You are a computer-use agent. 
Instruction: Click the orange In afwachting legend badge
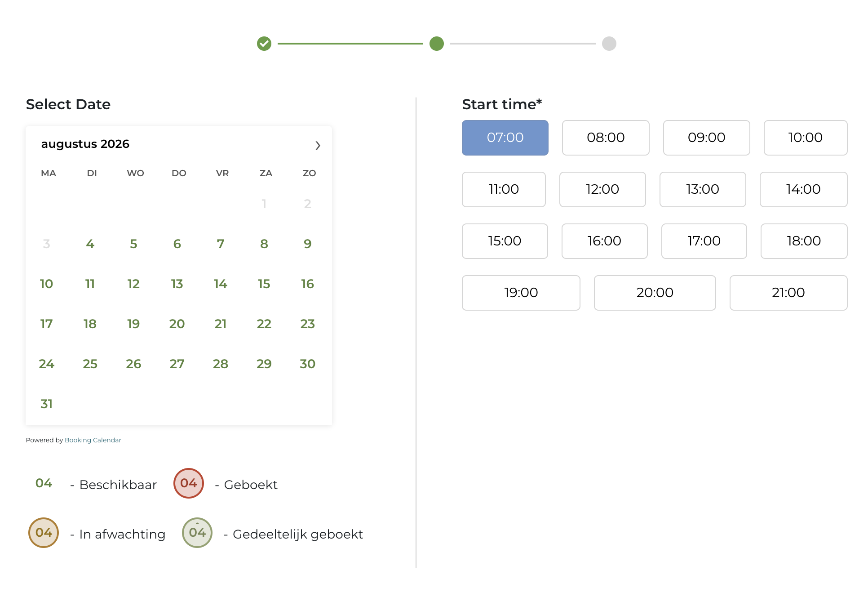(44, 533)
